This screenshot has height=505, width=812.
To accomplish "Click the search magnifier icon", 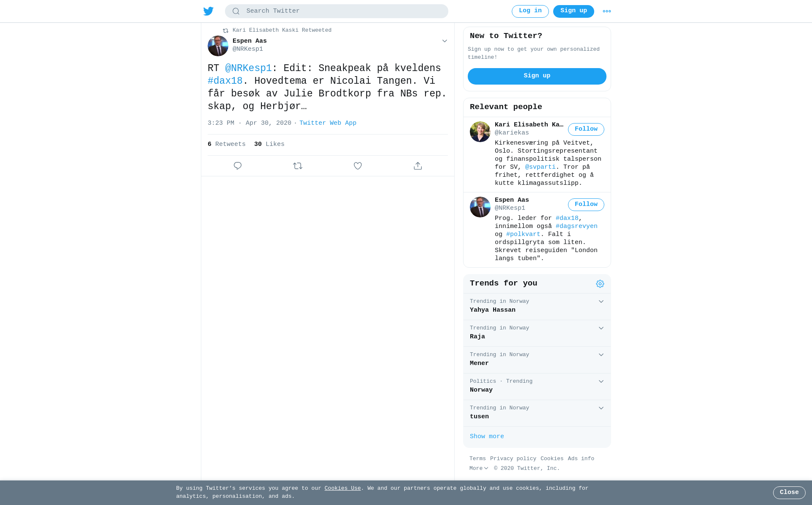I will point(236,11).
